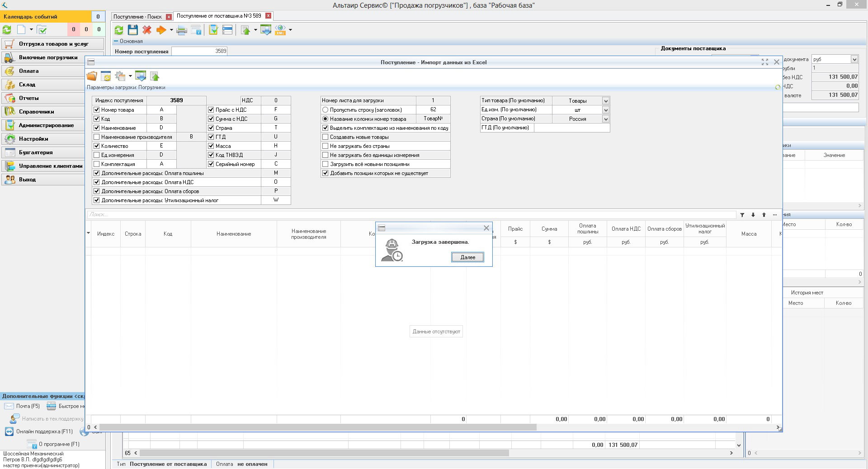
Task: Click the Далее button in the message box
Action: (467, 257)
